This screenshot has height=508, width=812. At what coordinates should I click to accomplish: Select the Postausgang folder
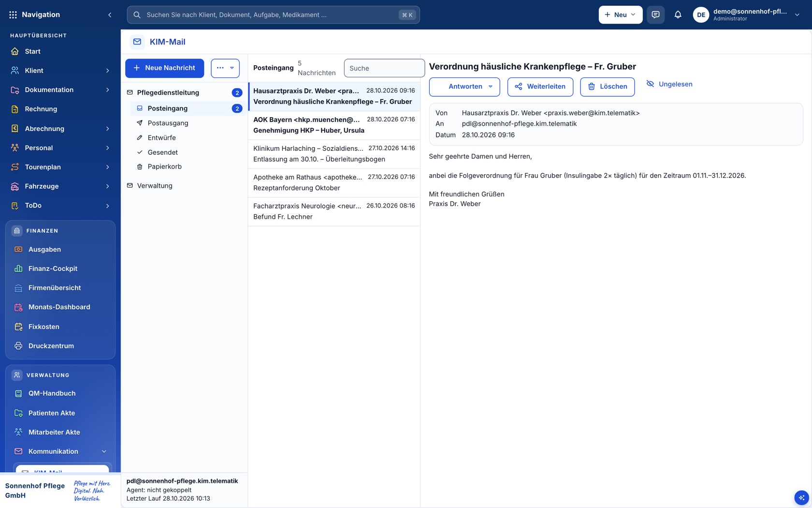187,123
